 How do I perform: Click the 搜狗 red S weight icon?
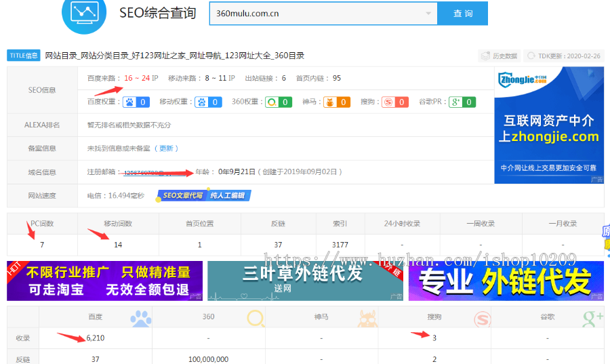tap(388, 102)
